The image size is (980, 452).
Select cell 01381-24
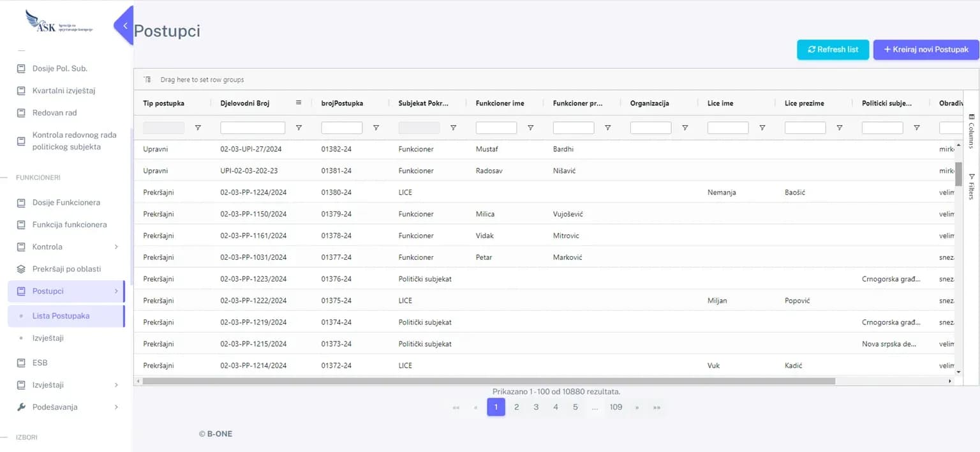coord(336,170)
